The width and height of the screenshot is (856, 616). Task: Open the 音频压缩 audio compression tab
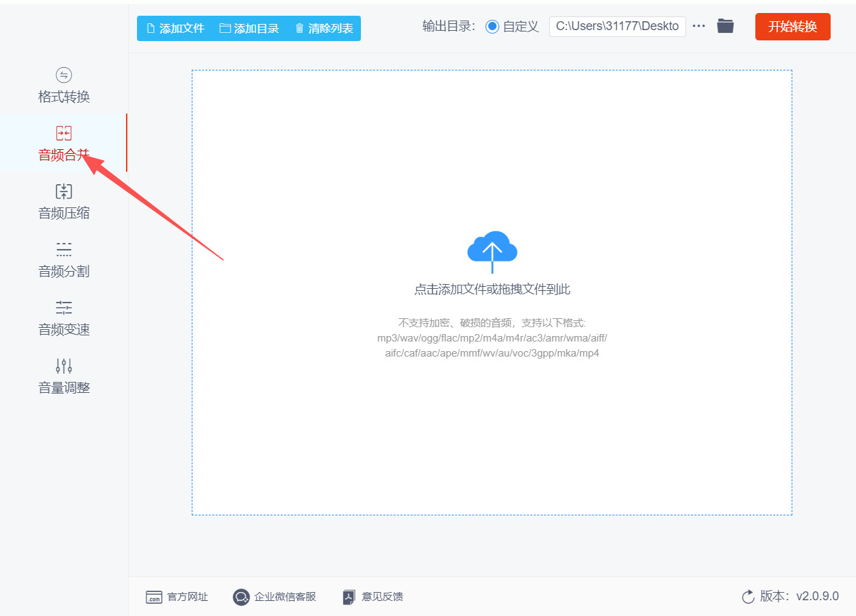(x=64, y=202)
